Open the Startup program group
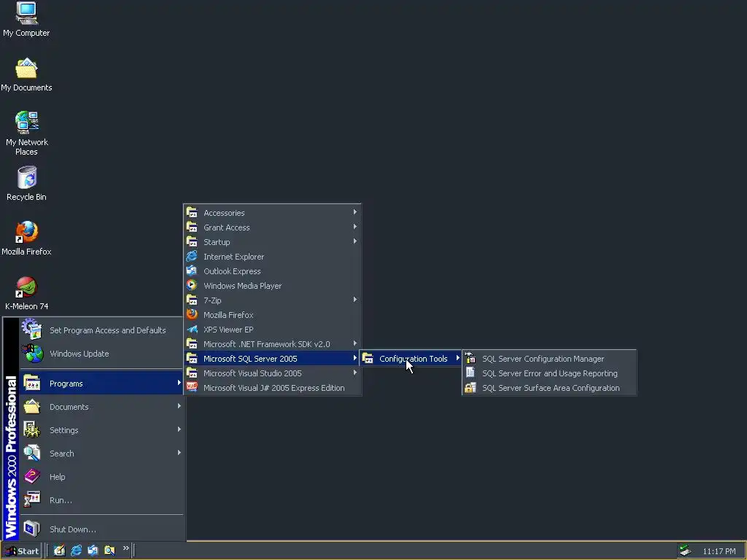Screen dimensions: 747x560 272,242
